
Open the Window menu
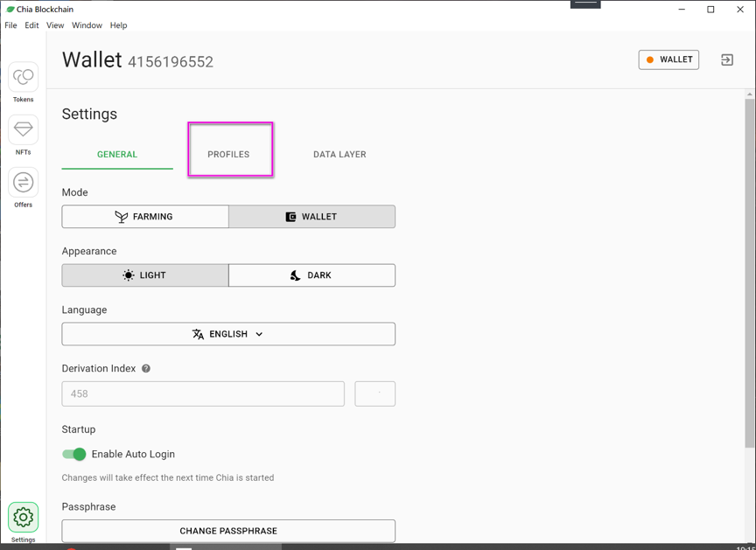tap(87, 25)
